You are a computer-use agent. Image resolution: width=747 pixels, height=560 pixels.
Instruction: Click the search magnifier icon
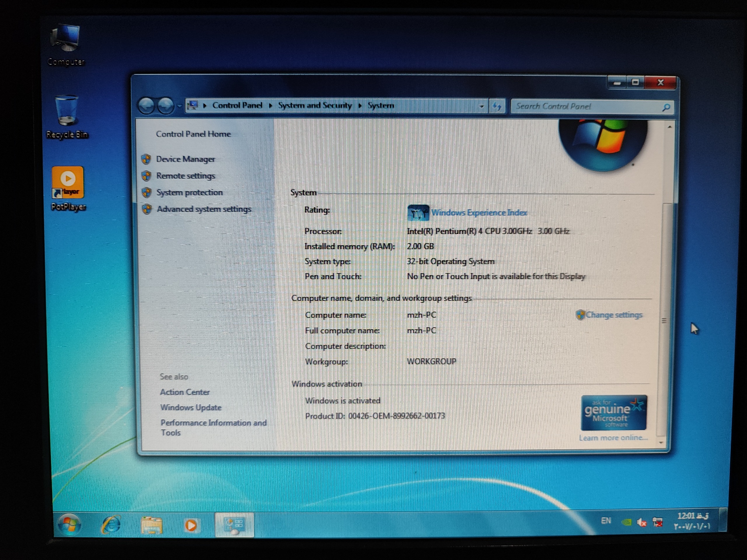(x=666, y=107)
